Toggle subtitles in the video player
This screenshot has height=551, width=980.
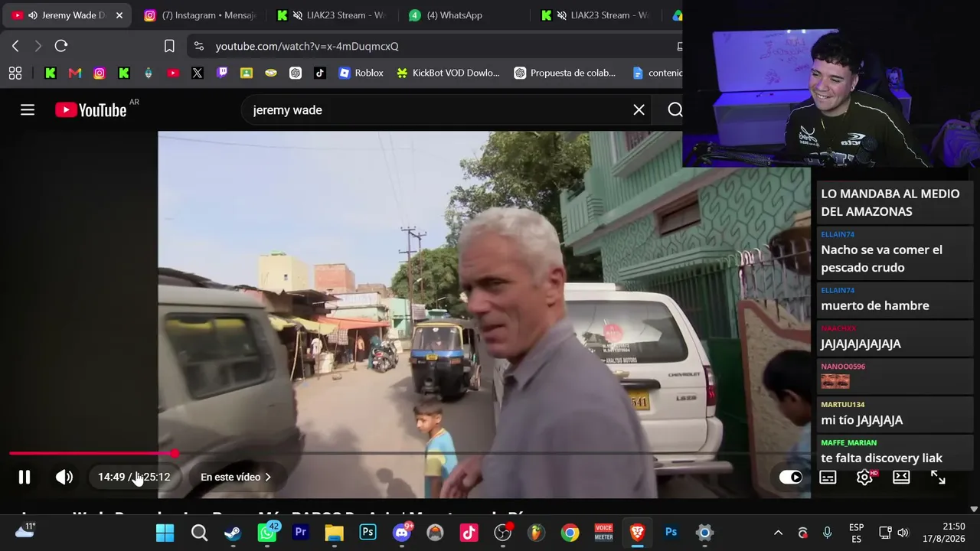point(828,477)
